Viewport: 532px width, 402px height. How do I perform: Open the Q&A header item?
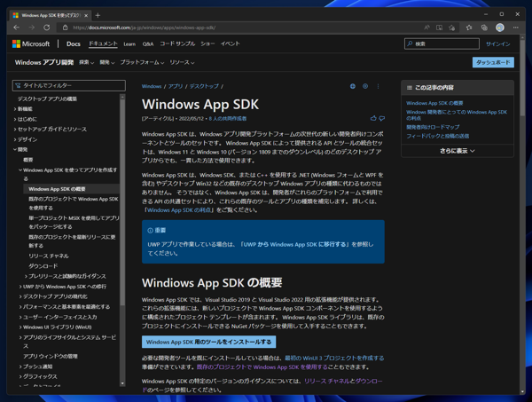click(148, 44)
